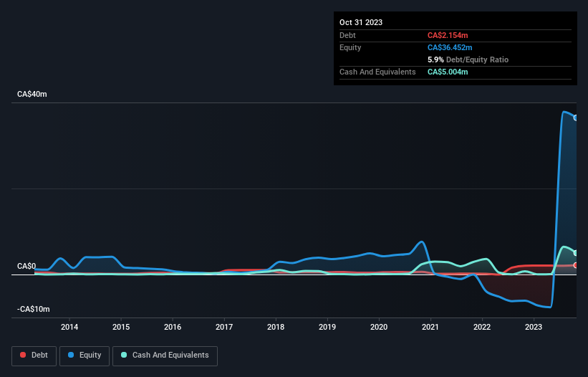
Task: Toggle Cash And Equivalents legend button
Action: click(x=165, y=355)
